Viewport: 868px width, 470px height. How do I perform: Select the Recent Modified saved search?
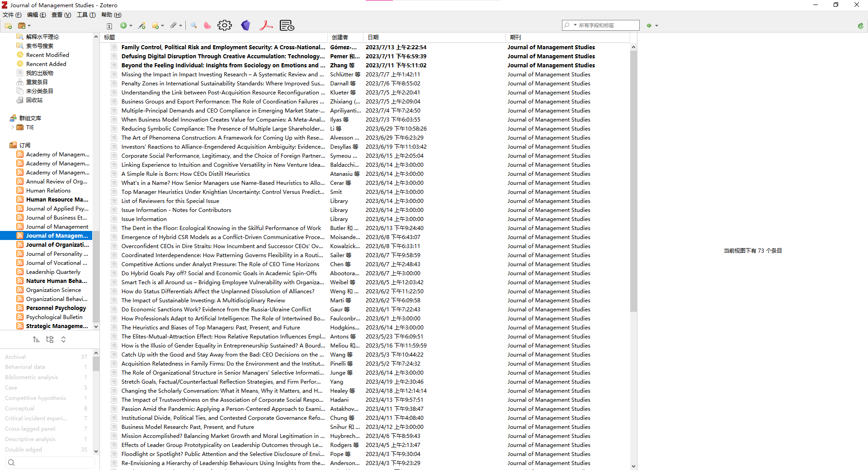[47, 55]
